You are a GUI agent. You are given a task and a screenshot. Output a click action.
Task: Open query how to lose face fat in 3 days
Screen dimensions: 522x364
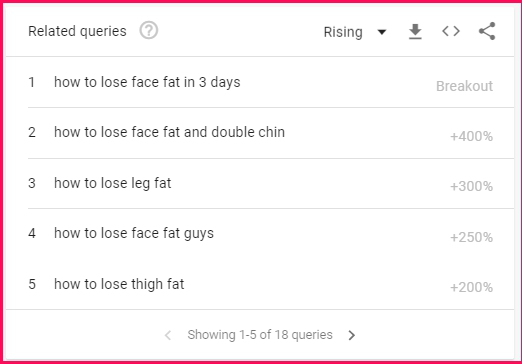147,82
